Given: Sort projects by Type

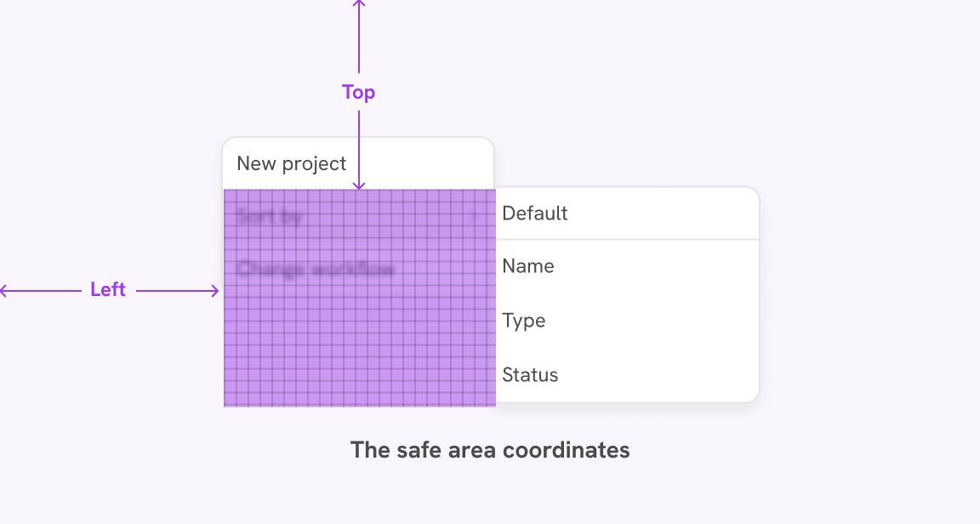Looking at the screenshot, I should [x=524, y=321].
